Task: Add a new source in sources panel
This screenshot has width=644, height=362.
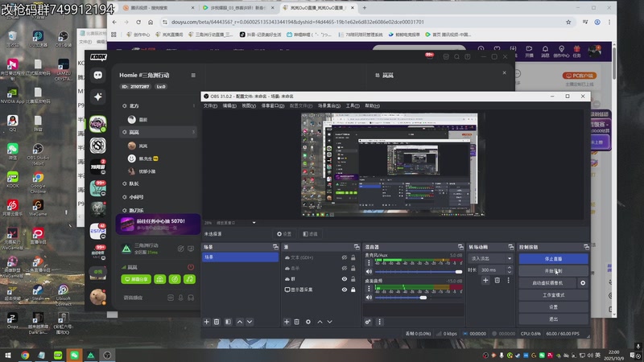Action: pos(287,322)
